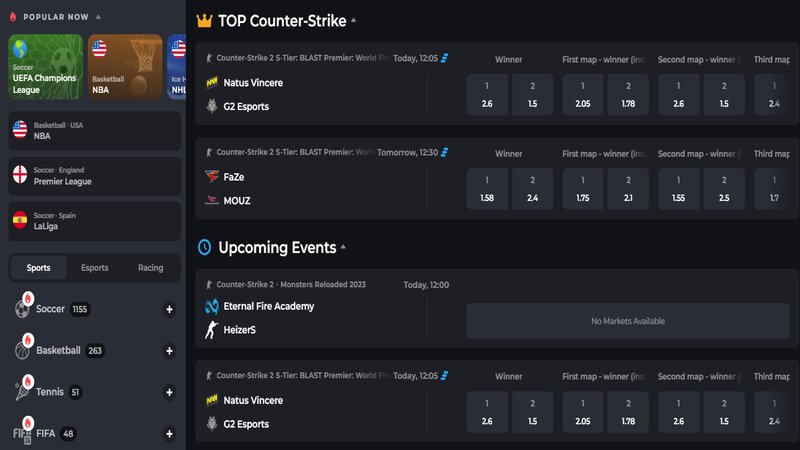
Task: Expand the Basketball category with plus button
Action: [x=169, y=351]
